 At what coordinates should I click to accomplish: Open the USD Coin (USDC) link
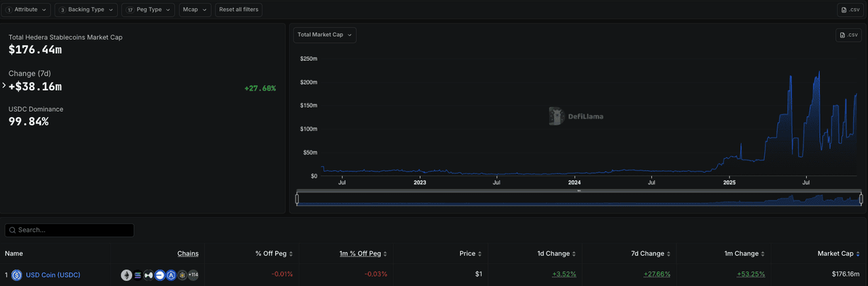[x=53, y=275]
